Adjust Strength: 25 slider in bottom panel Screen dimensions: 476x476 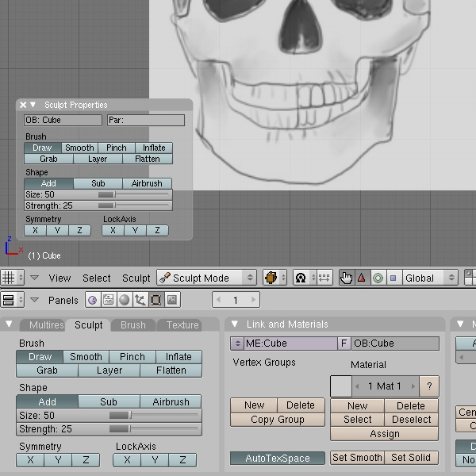pos(109,429)
